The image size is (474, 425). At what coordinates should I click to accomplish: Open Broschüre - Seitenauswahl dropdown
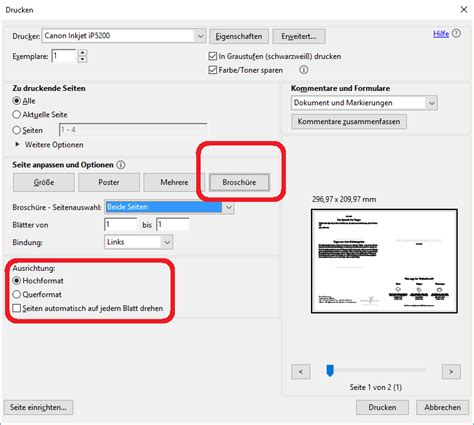(228, 207)
